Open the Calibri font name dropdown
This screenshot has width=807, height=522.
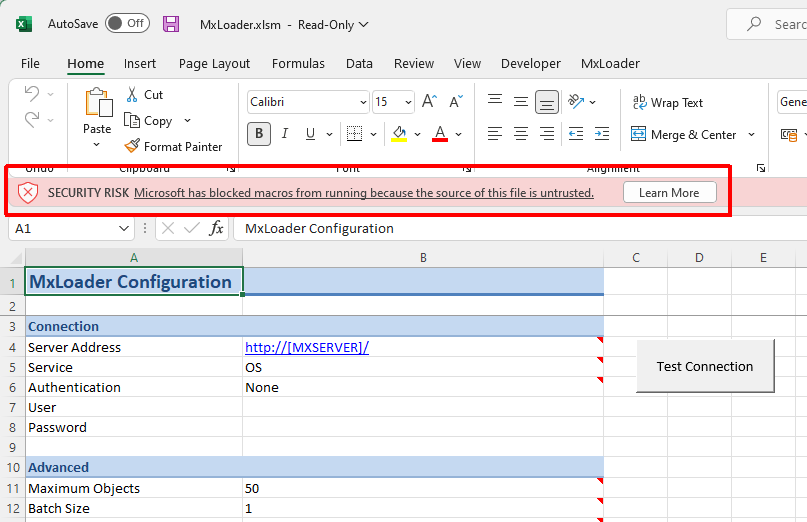(363, 102)
